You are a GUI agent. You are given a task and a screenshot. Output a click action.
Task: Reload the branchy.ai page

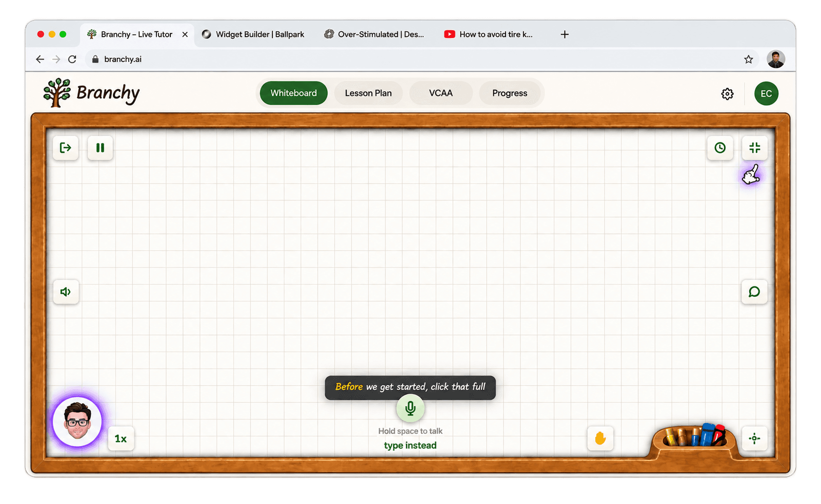pyautogui.click(x=72, y=59)
